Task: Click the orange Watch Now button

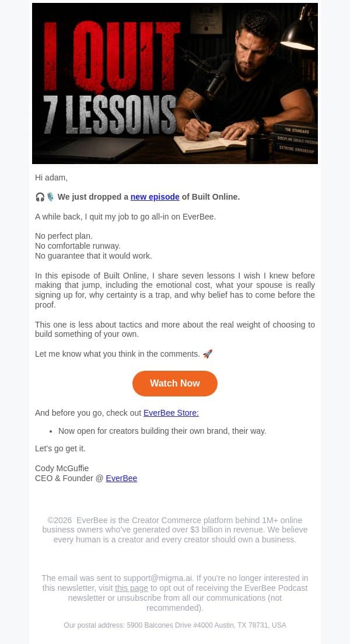Action: pos(175,383)
